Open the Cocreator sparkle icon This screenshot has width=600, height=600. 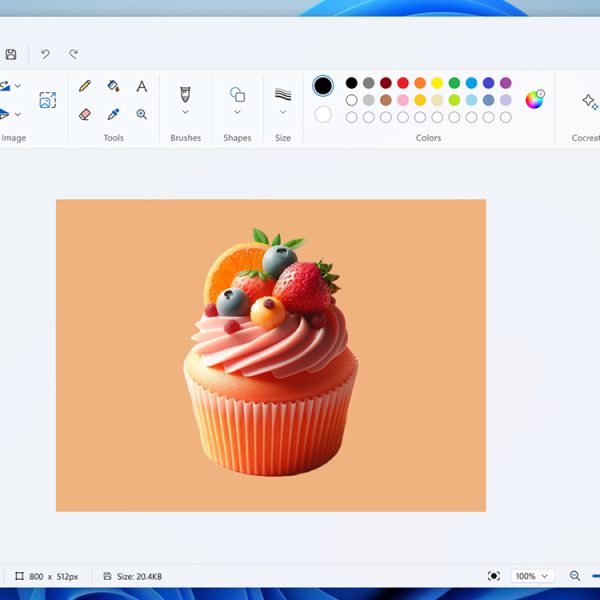590,101
